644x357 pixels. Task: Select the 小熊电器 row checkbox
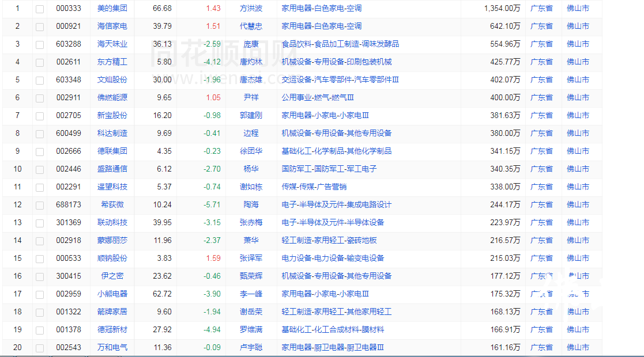point(40,295)
